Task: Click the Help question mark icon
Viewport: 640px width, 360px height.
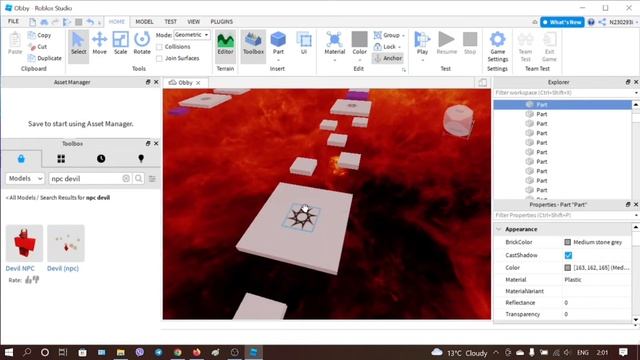Action: (x=591, y=22)
